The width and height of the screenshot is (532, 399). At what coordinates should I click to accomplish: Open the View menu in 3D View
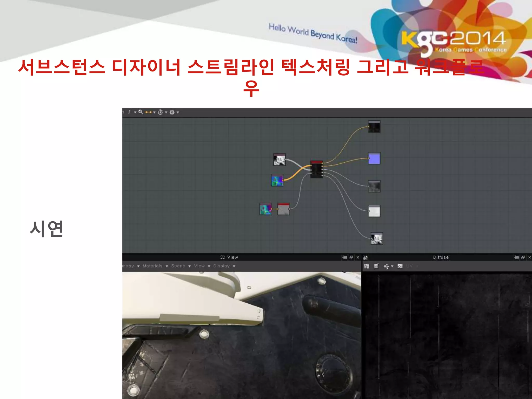tap(202, 266)
